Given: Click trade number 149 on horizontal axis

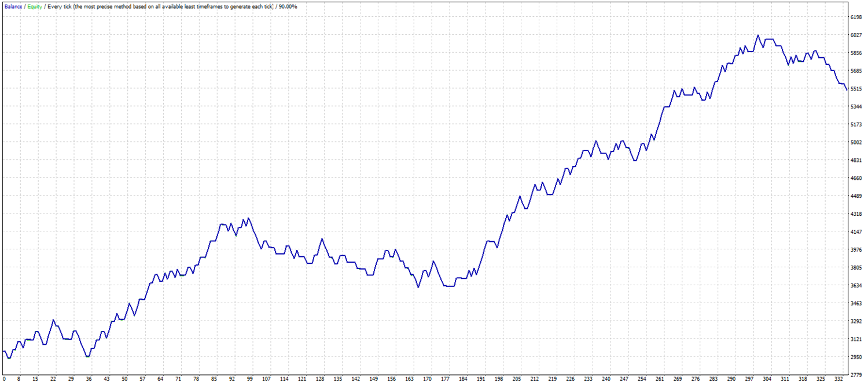Looking at the screenshot, I should click(x=374, y=379).
